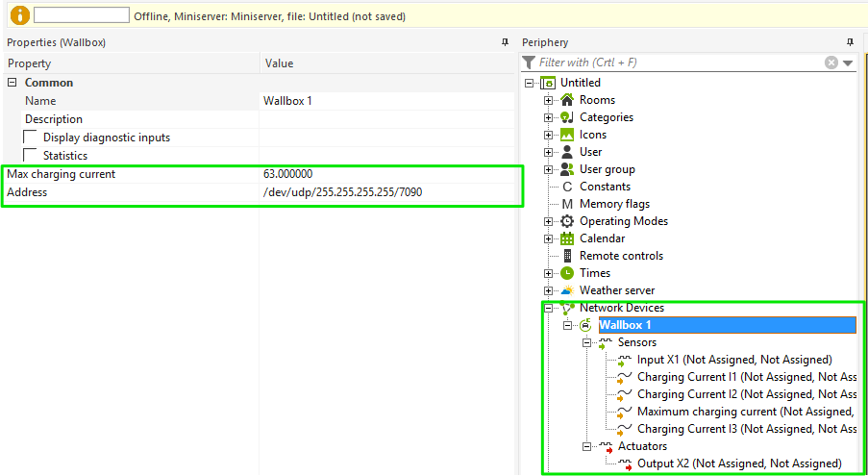Click the Weather server icon

(567, 290)
